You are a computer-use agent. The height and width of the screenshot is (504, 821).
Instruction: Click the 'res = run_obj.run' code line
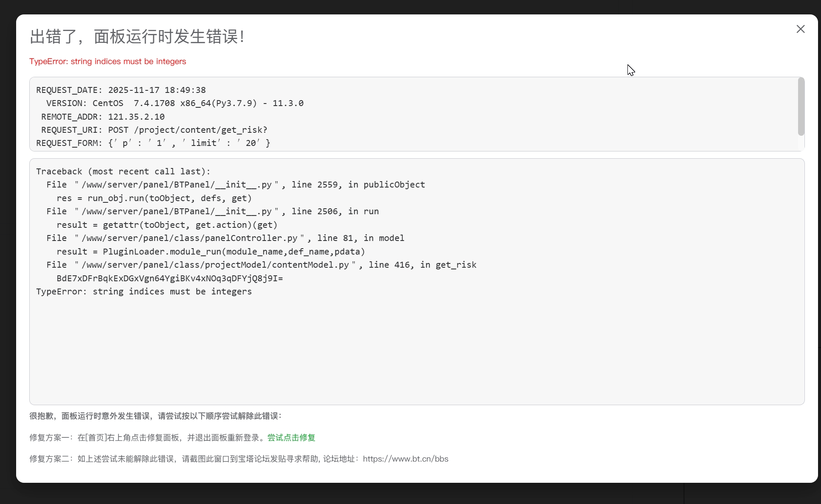[154, 198]
